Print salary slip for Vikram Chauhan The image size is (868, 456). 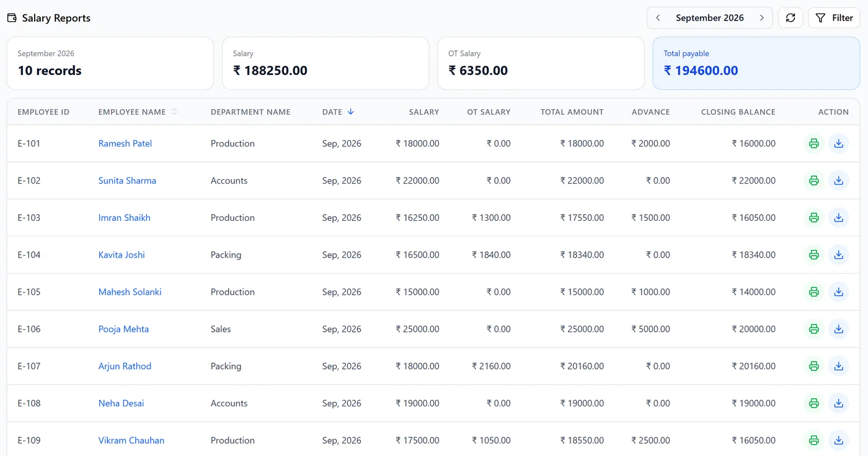click(x=814, y=440)
